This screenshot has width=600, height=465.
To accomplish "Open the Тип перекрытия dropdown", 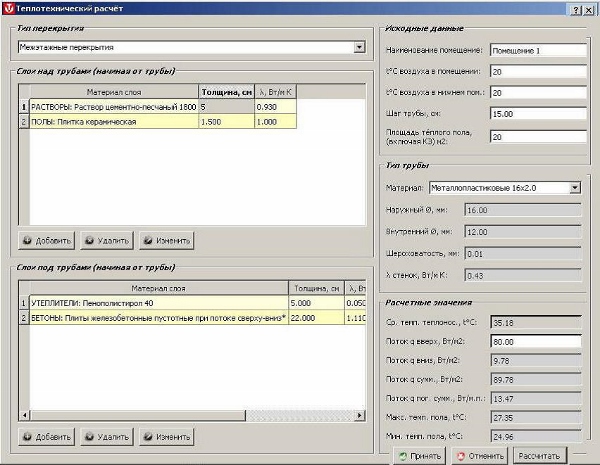I will [359, 47].
